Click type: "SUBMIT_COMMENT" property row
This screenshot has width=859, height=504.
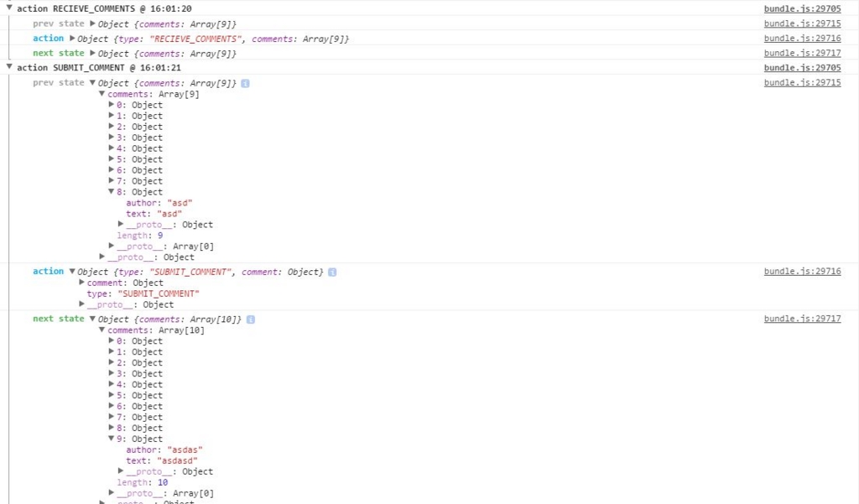point(143,294)
